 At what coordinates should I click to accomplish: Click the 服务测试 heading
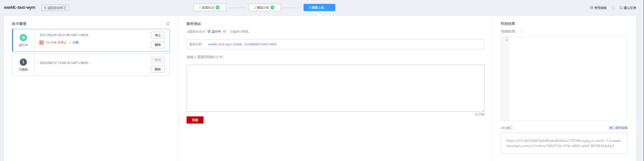point(194,24)
